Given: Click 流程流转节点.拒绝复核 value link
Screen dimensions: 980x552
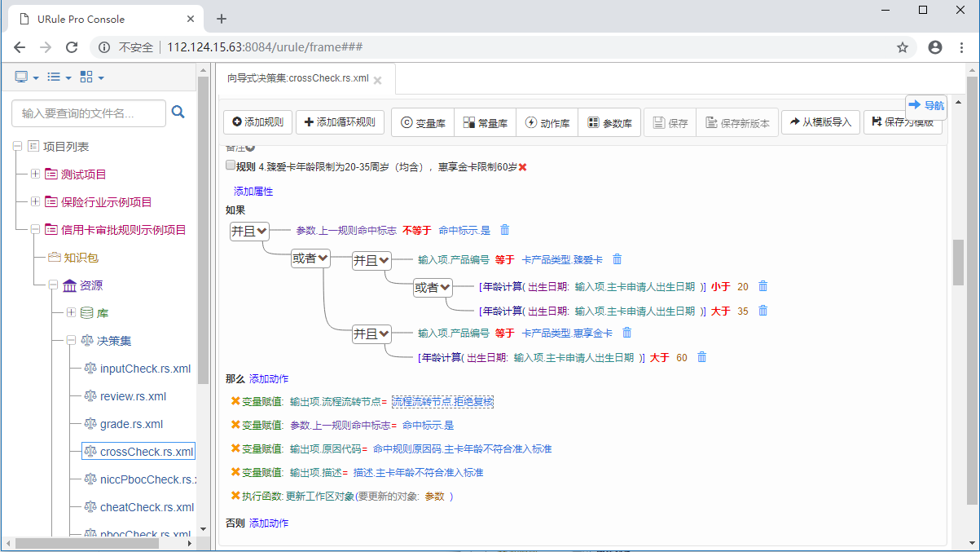Looking at the screenshot, I should click(x=443, y=402).
